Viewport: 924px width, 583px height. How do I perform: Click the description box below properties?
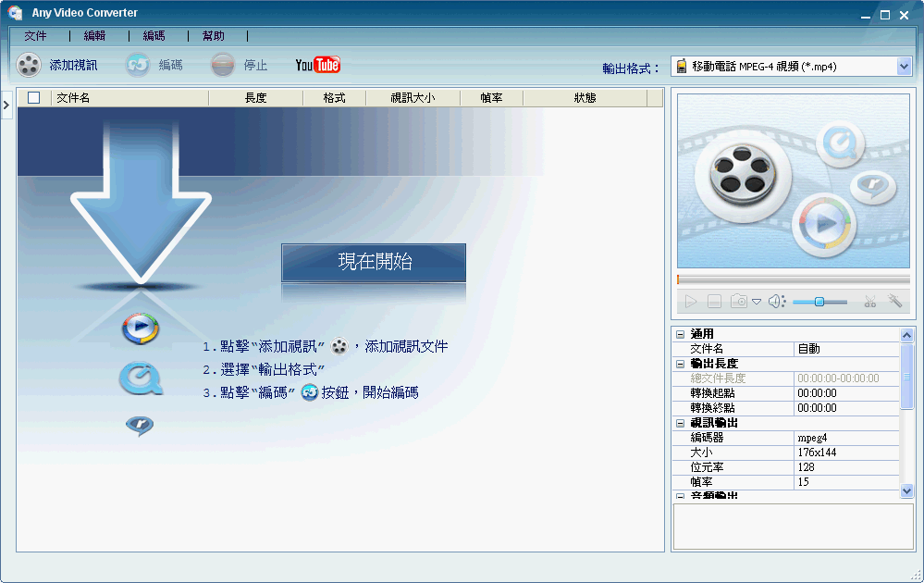point(794,527)
